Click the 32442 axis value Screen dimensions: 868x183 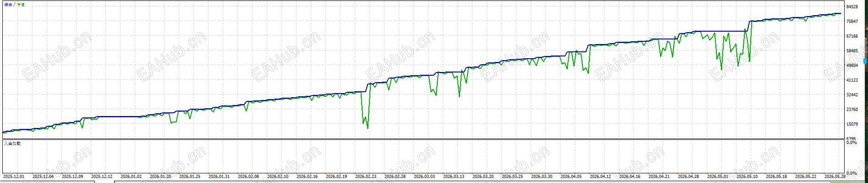pos(852,95)
